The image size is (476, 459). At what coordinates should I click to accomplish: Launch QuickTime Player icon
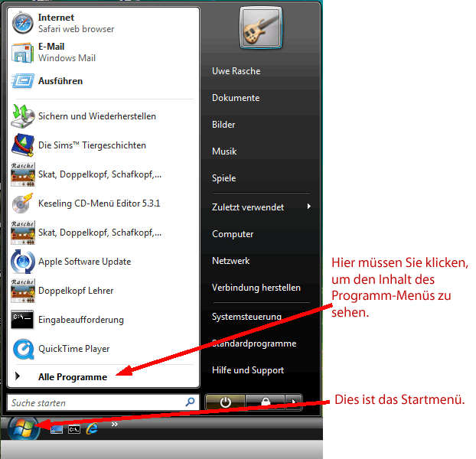[23, 349]
